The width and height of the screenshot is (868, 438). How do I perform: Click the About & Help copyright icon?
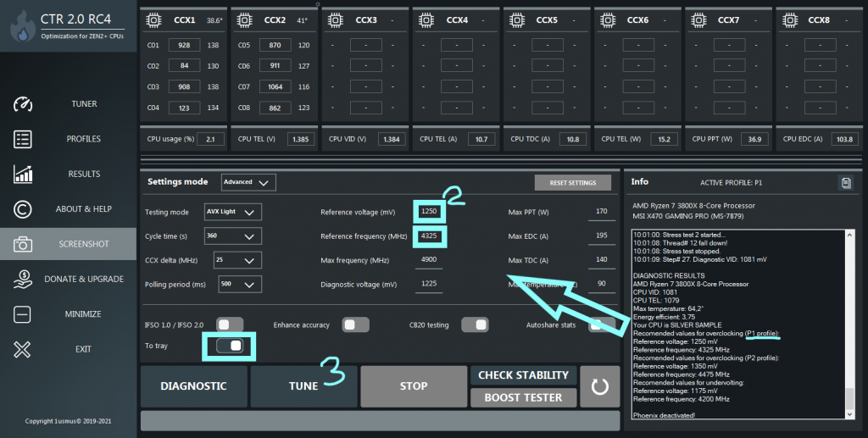23,209
